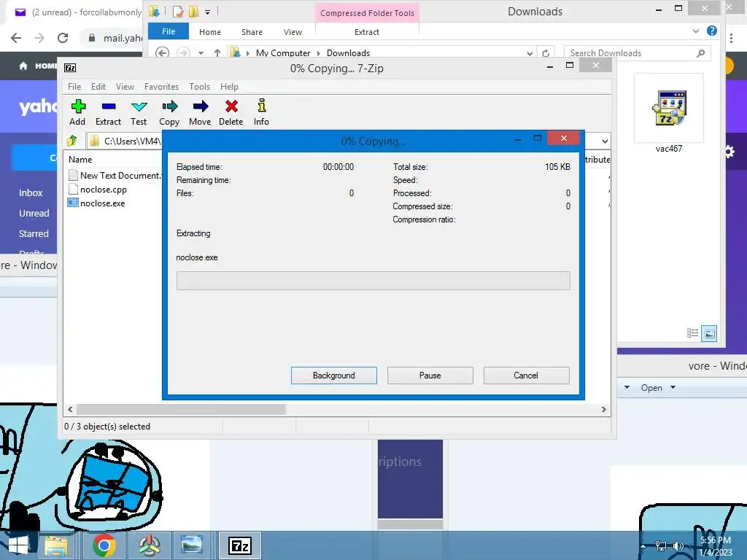Open the photo viewer taskbar icon
The height and width of the screenshot is (560, 747).
point(192,545)
